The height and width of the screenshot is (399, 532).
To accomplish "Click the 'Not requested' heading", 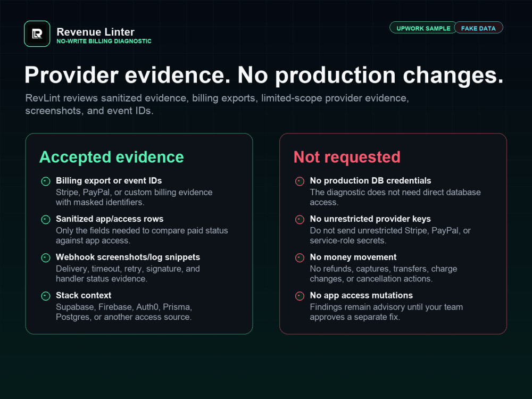I will tap(347, 157).
